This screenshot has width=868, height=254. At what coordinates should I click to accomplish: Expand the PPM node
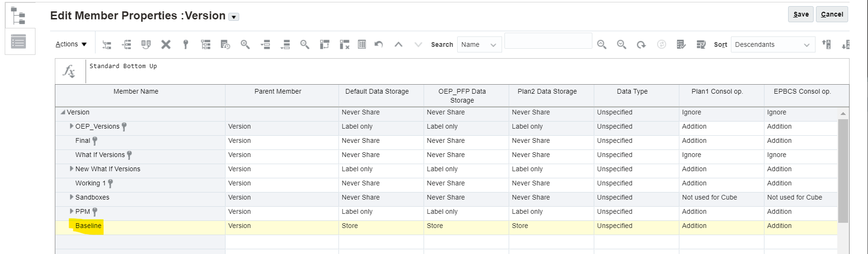72,211
